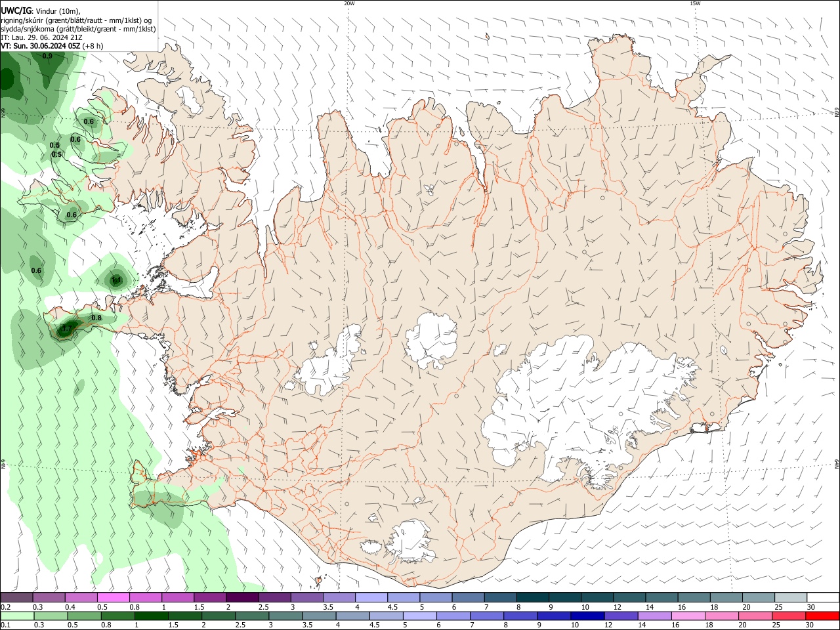The height and width of the screenshot is (630, 840).
Task: Select the 1.7 precipitation value on the map
Action: pyautogui.click(x=66, y=329)
